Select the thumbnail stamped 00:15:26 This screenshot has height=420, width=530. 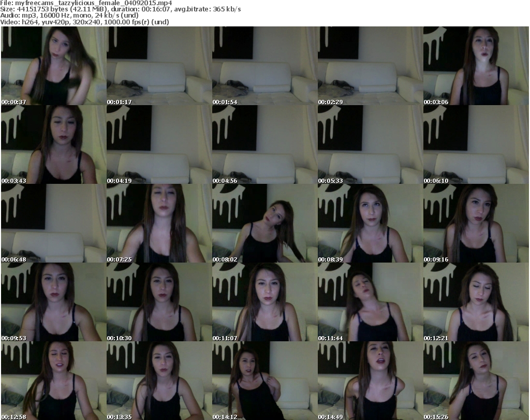click(476, 381)
